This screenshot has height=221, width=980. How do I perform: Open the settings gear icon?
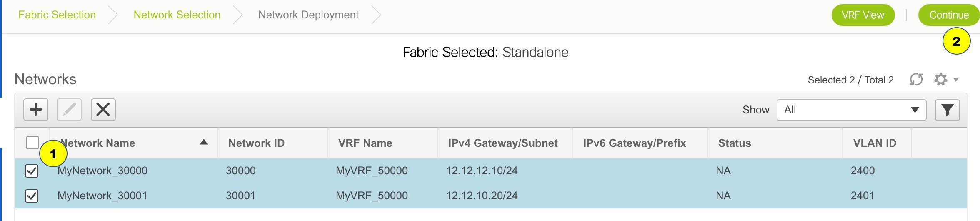(x=941, y=79)
